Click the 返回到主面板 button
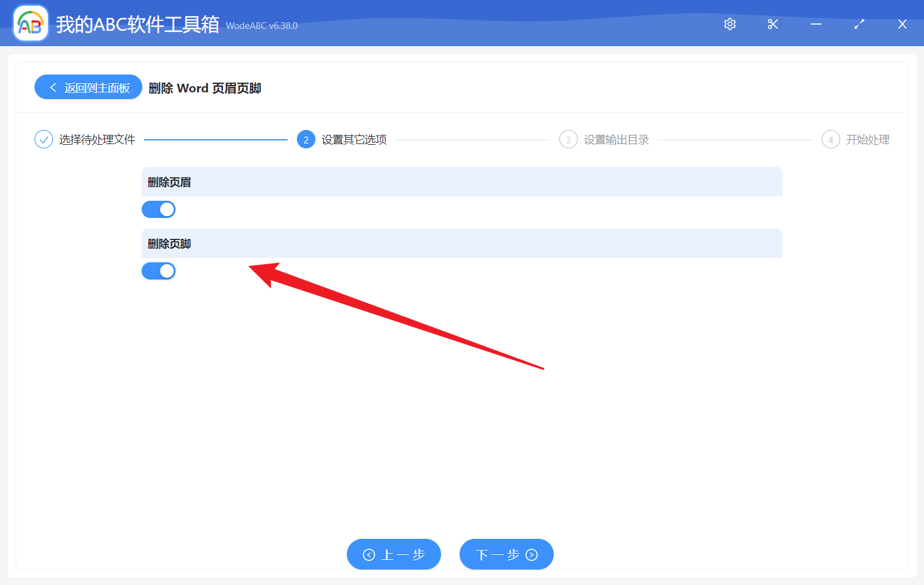The width and height of the screenshot is (924, 585). (x=87, y=87)
